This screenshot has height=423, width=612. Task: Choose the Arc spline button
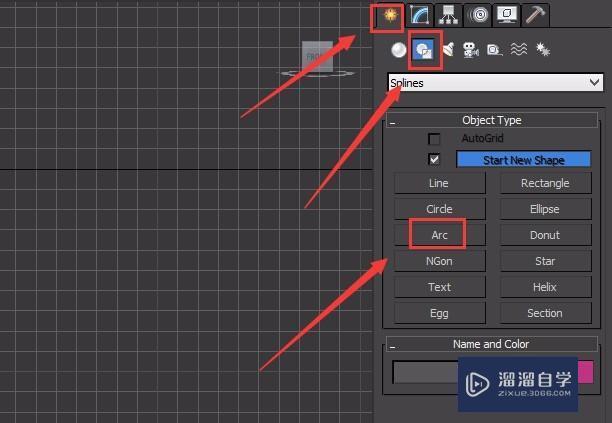(x=440, y=235)
